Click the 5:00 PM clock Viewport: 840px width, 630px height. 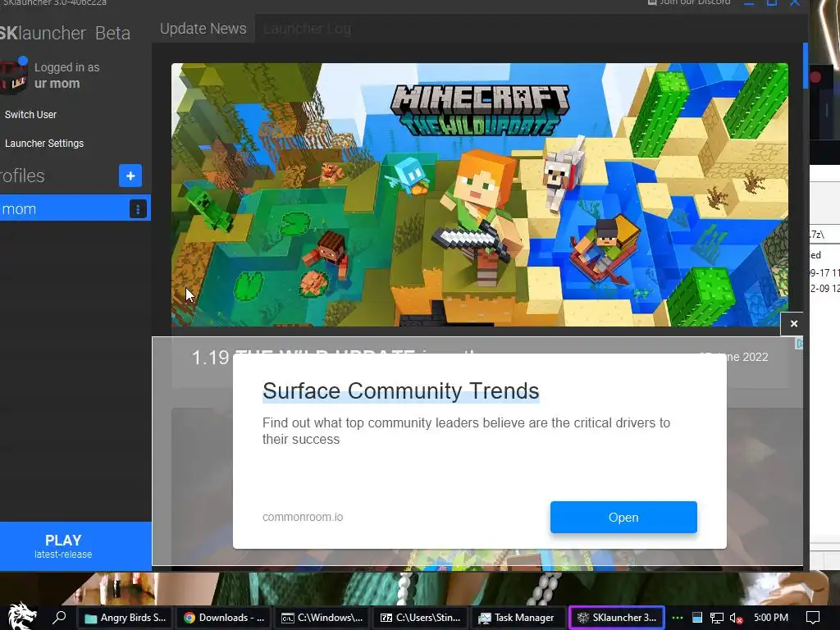click(771, 618)
